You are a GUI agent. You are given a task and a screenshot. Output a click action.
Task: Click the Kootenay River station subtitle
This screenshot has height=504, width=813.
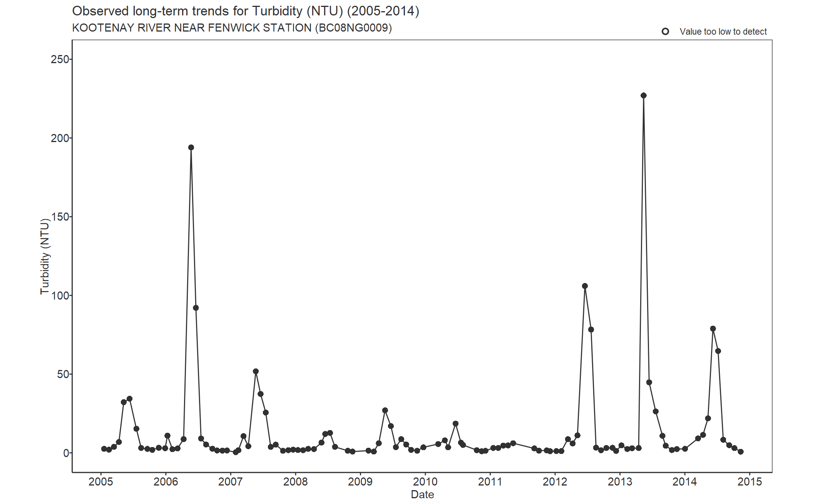pos(232,28)
